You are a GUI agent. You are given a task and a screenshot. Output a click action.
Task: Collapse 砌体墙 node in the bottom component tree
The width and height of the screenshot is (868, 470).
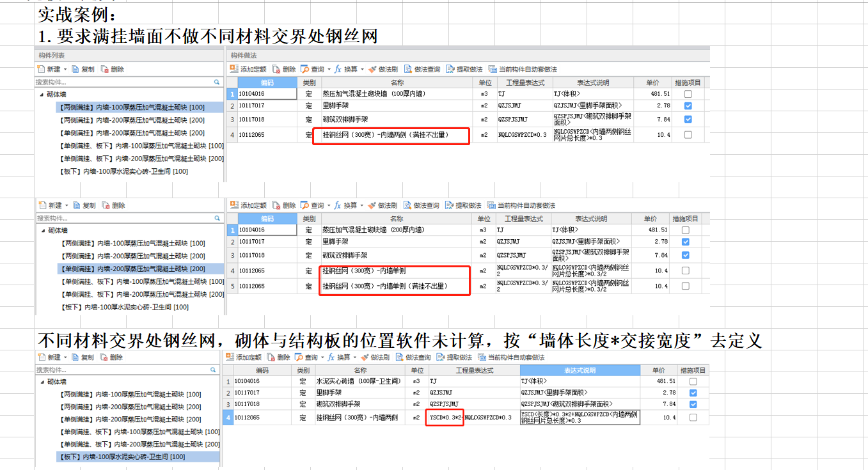[x=42, y=382]
